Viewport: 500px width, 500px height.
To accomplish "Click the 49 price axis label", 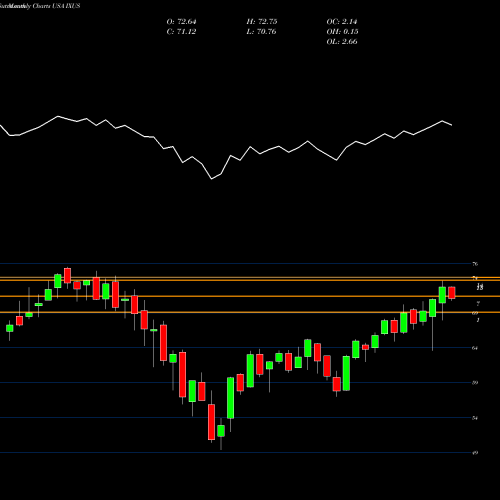I will (x=475, y=453).
